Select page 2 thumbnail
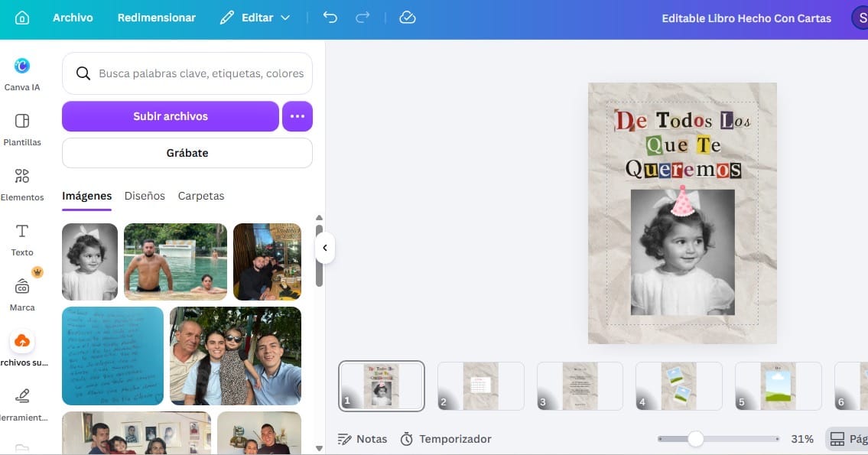This screenshot has height=455, width=868. (480, 386)
